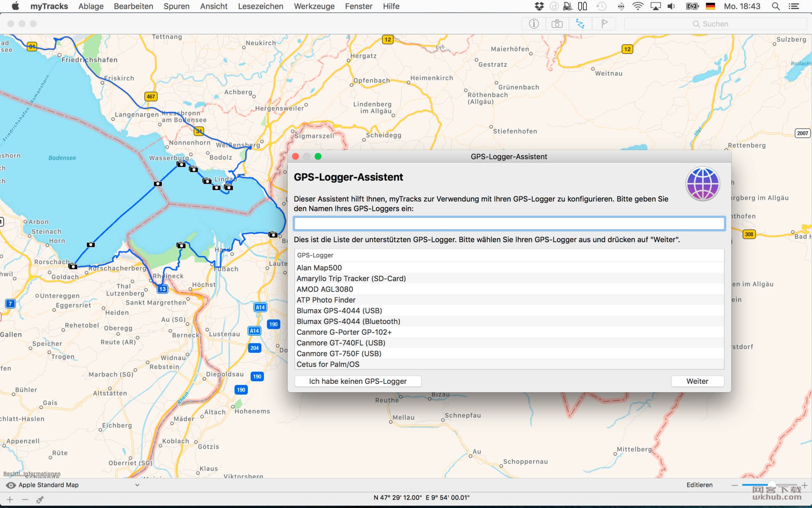Image resolution: width=812 pixels, height=508 pixels.
Task: Click the battery status icon
Action: (692, 6)
